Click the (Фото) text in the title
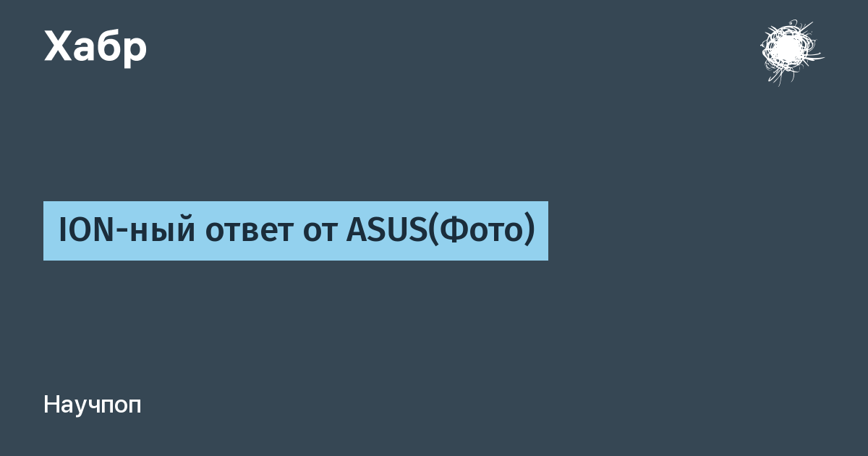The image size is (868, 456). [x=482, y=231]
